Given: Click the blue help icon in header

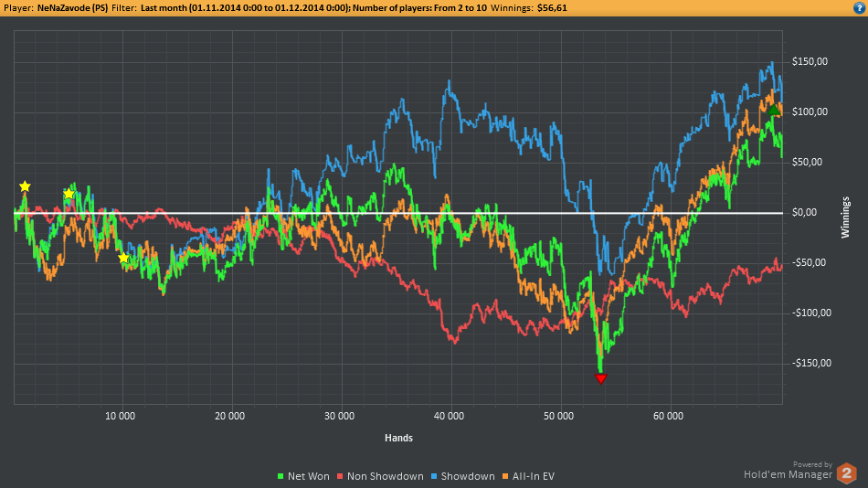Looking at the screenshot, I should (x=860, y=7).
